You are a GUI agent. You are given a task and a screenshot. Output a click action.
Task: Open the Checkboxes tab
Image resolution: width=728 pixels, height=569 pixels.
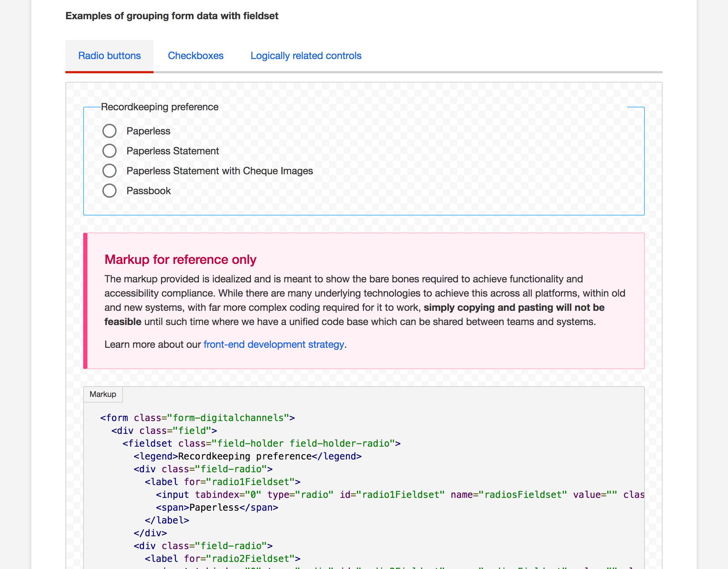coord(196,56)
